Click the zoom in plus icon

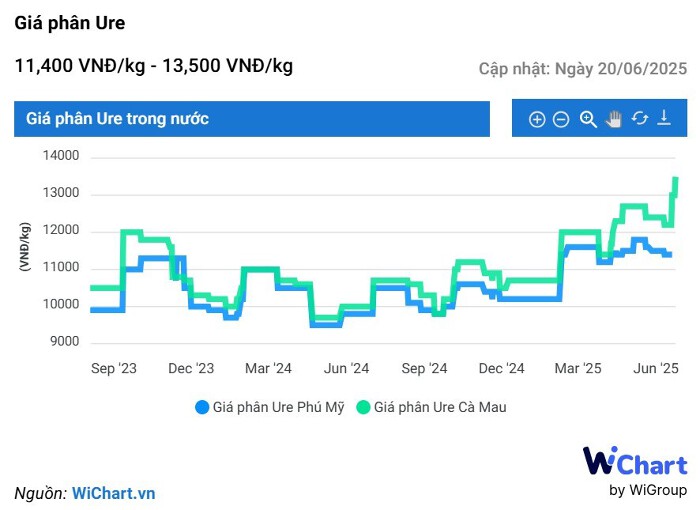(x=537, y=120)
